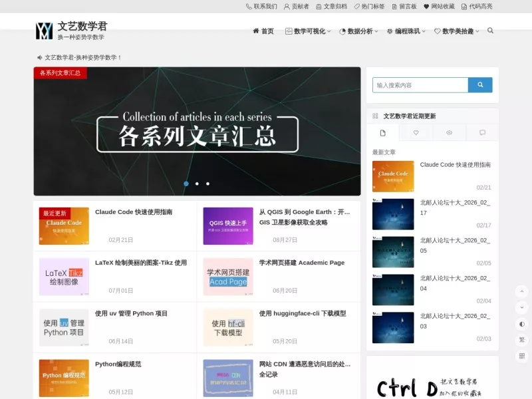Open 从 QGIS 到 Google Earth article
The width and height of the screenshot is (532, 399).
pyautogui.click(x=305, y=217)
